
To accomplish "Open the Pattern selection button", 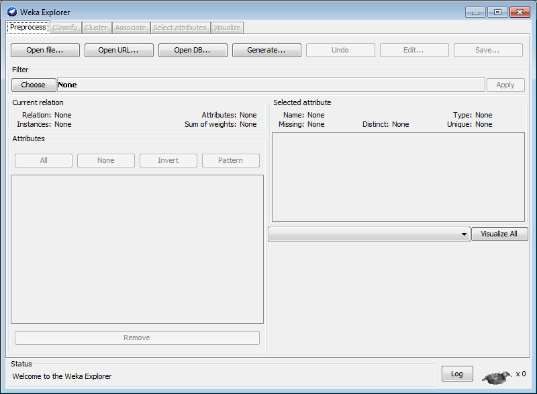I will click(231, 160).
